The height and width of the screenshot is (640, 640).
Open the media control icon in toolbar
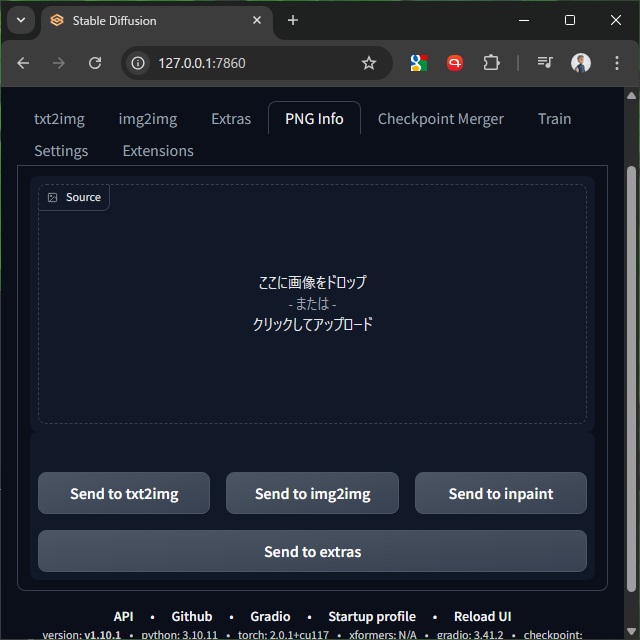[x=545, y=63]
